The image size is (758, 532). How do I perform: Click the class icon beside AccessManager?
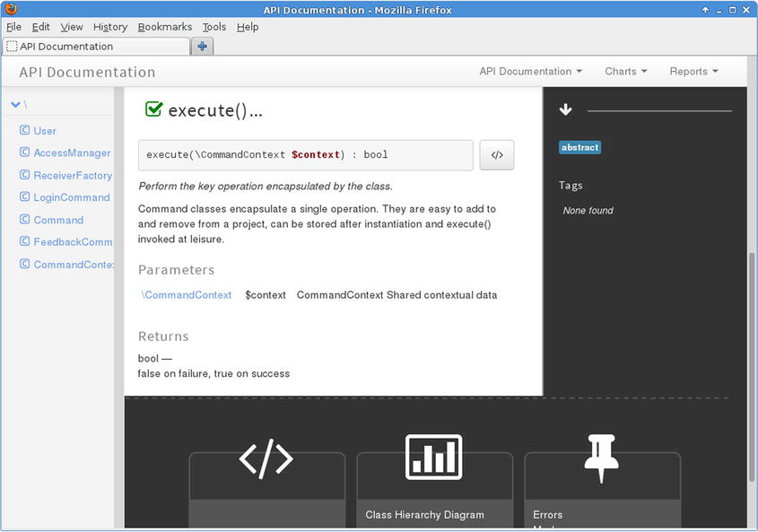(x=24, y=153)
